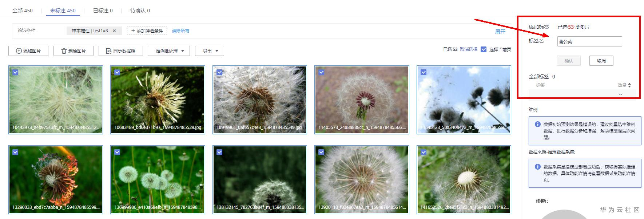Open thumbnail 13290033_ebd7c7abba burning dandelion
The image size is (644, 219).
click(x=56, y=180)
